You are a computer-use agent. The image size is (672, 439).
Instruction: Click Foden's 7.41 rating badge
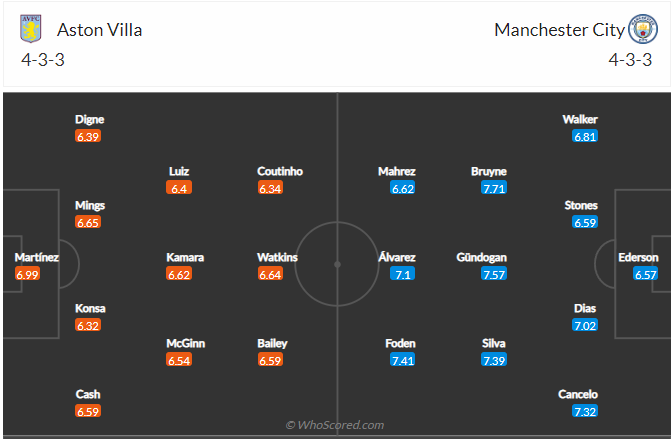(x=401, y=359)
